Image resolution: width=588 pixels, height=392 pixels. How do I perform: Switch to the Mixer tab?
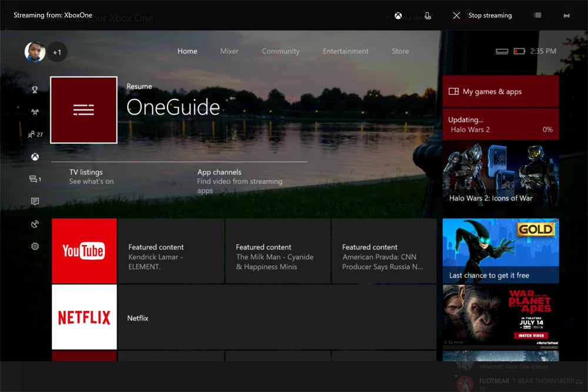click(x=229, y=51)
